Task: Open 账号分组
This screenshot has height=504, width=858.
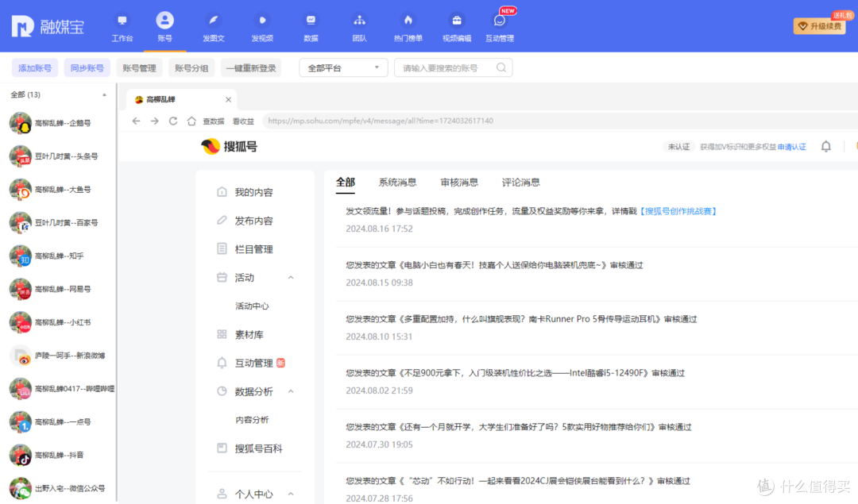Action: click(191, 67)
